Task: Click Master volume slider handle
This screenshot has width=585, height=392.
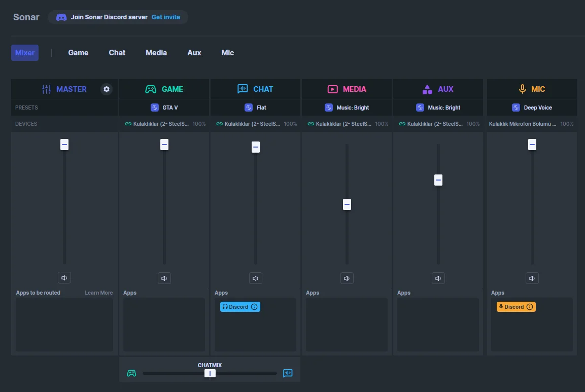Action: pos(64,145)
